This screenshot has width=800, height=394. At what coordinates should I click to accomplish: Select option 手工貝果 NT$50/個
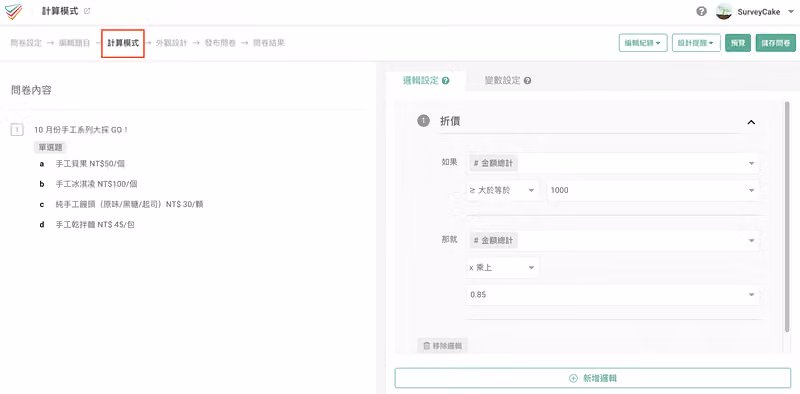point(90,164)
